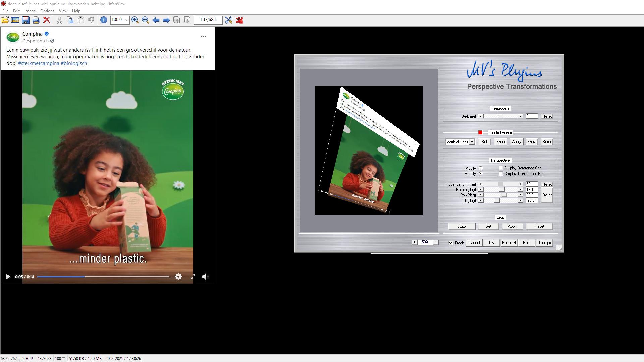Uncheck the Track checkbox
644x362 pixels.
[x=450, y=243]
